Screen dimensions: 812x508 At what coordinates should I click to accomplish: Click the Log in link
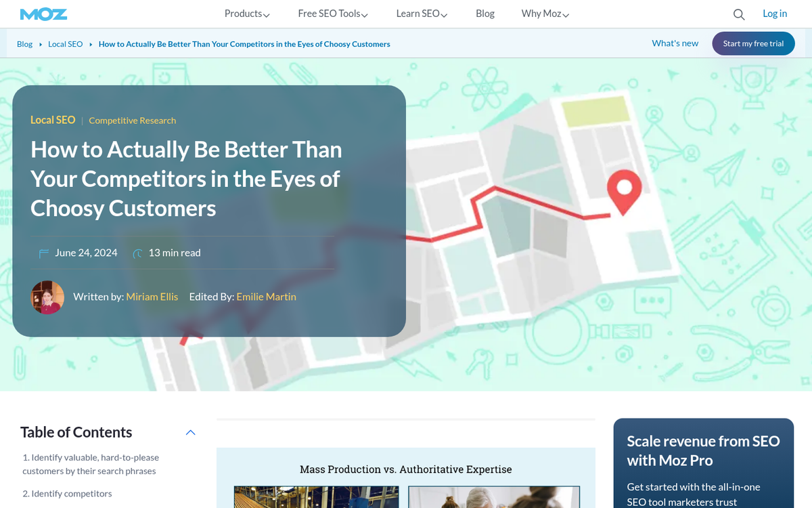[x=774, y=14]
